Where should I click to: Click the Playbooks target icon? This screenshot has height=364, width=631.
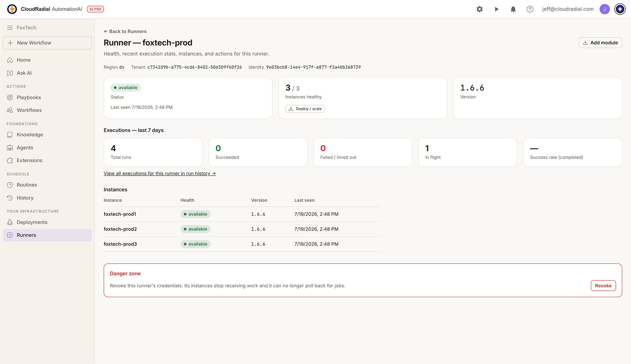pyautogui.click(x=10, y=97)
